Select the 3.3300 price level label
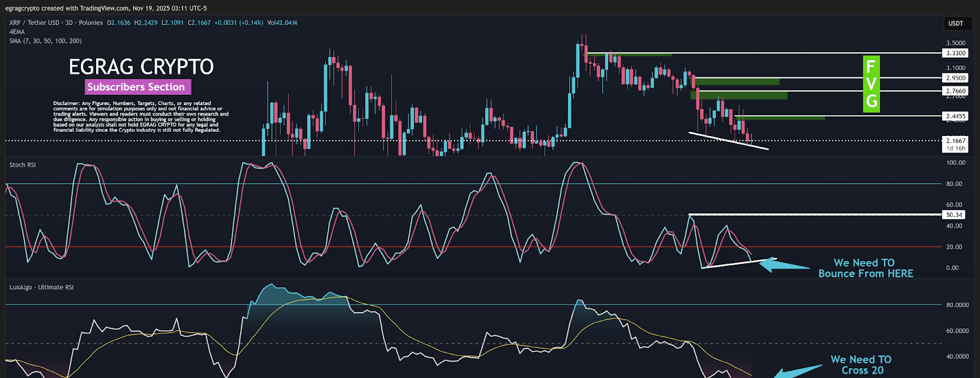980x378 pixels. coord(956,53)
